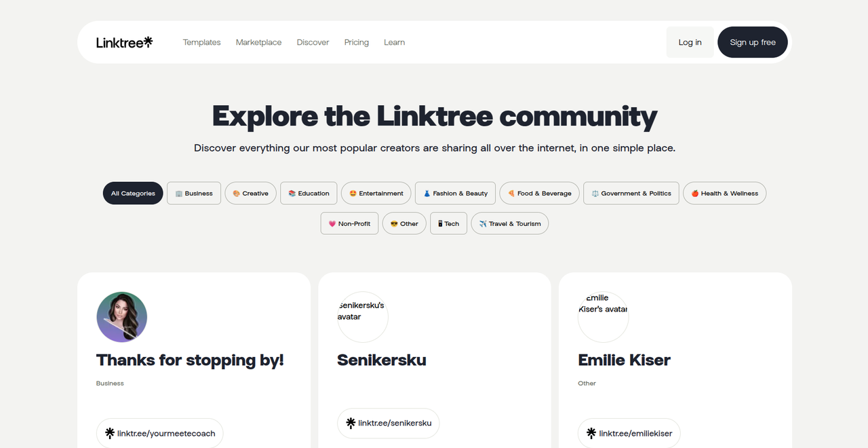The image size is (868, 448).
Task: Filter by Tech category
Action: (448, 223)
